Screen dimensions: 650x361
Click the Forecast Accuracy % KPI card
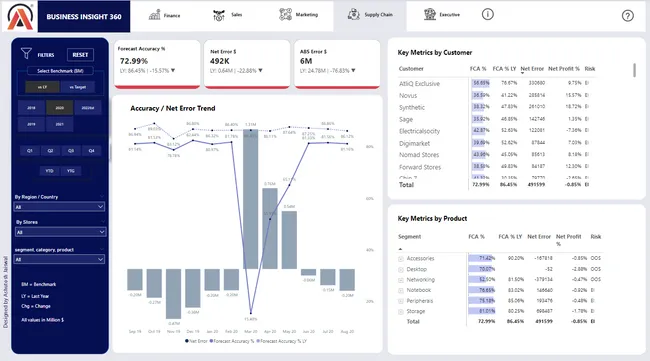pyautogui.click(x=157, y=63)
